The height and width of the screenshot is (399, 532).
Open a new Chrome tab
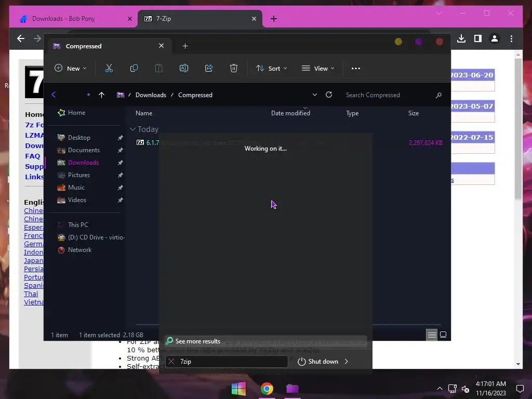[274, 19]
